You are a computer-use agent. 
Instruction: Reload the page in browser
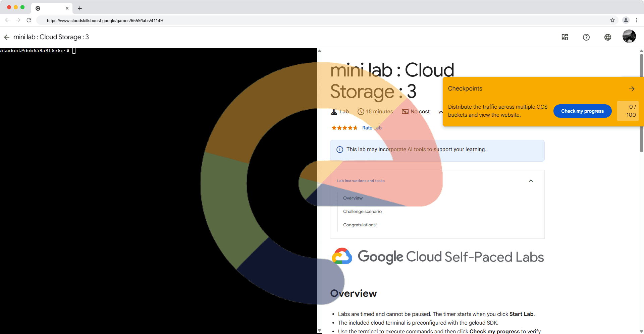click(29, 20)
